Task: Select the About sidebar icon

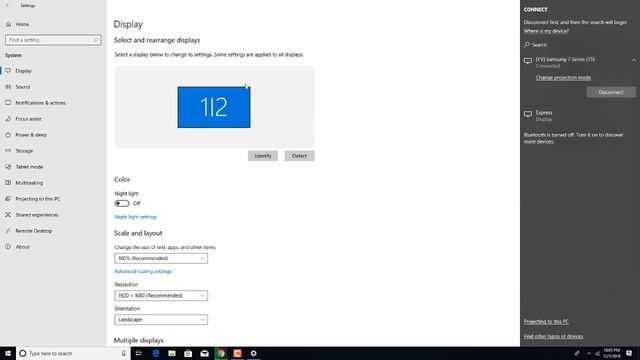Action: (x=8, y=247)
